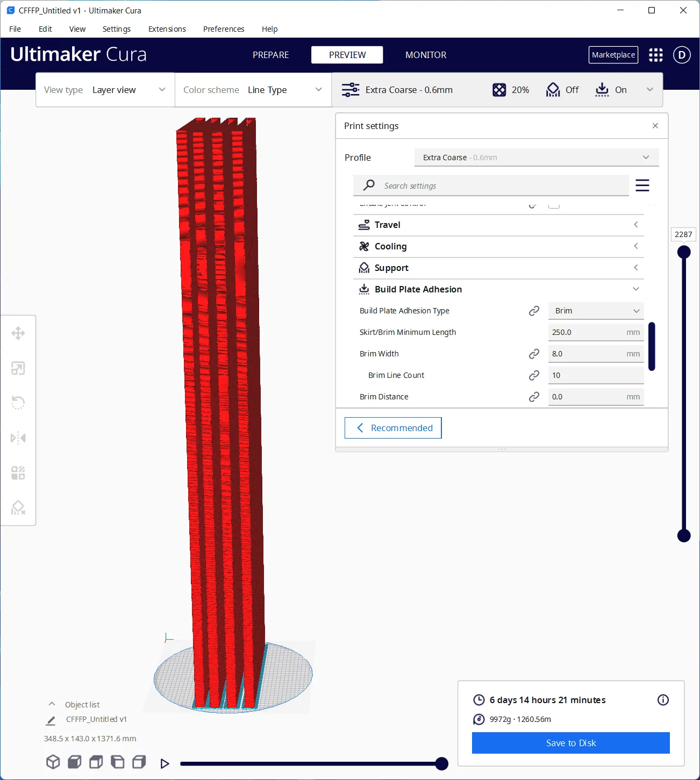This screenshot has width=700, height=780.
Task: Open the Marketplace
Action: 613,55
